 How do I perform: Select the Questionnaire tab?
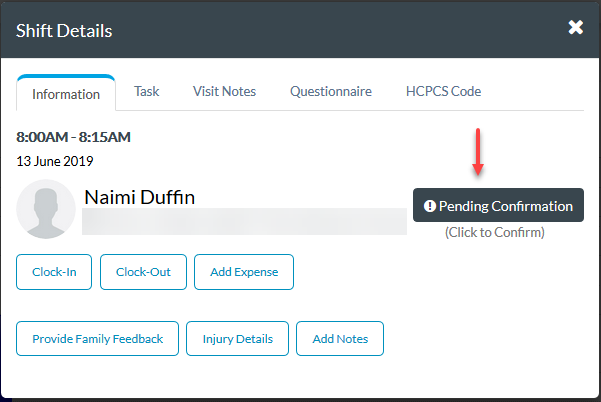tap(331, 91)
